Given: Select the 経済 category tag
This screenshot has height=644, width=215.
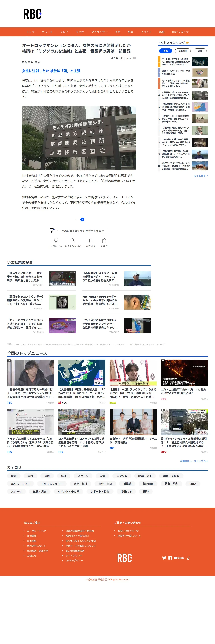Looking at the screenshot, I should click(64, 476).
